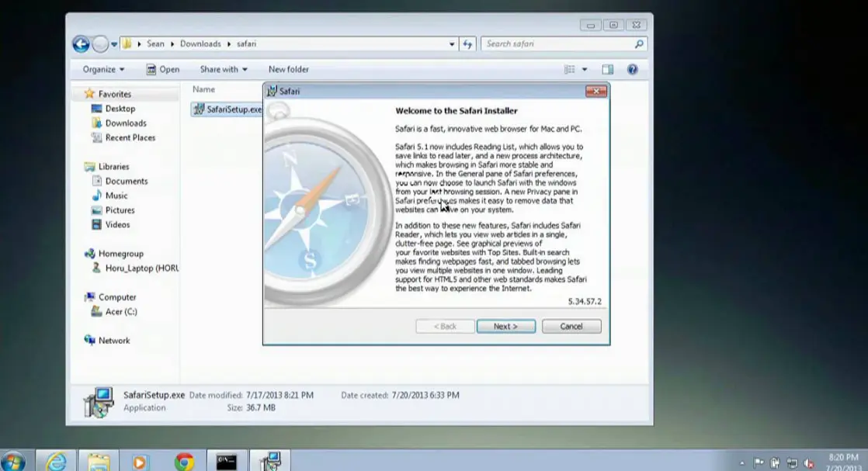The image size is (868, 471).
Task: Toggle the preview pane
Action: (x=608, y=69)
